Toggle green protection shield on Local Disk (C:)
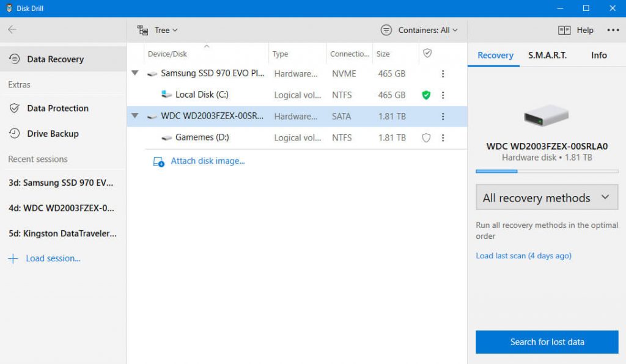The width and height of the screenshot is (626, 364). (426, 95)
